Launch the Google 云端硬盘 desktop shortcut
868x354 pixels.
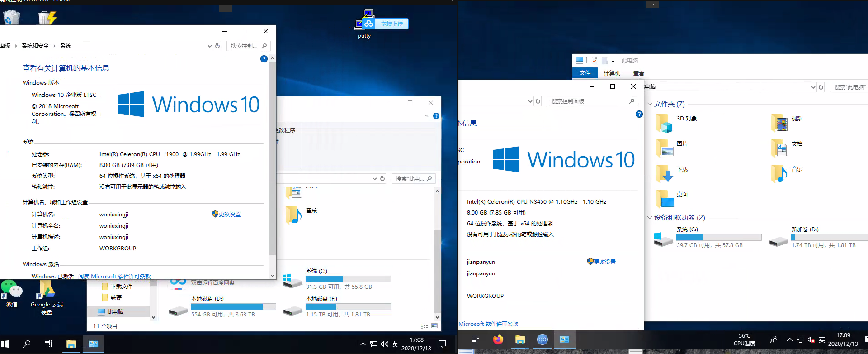(47, 297)
